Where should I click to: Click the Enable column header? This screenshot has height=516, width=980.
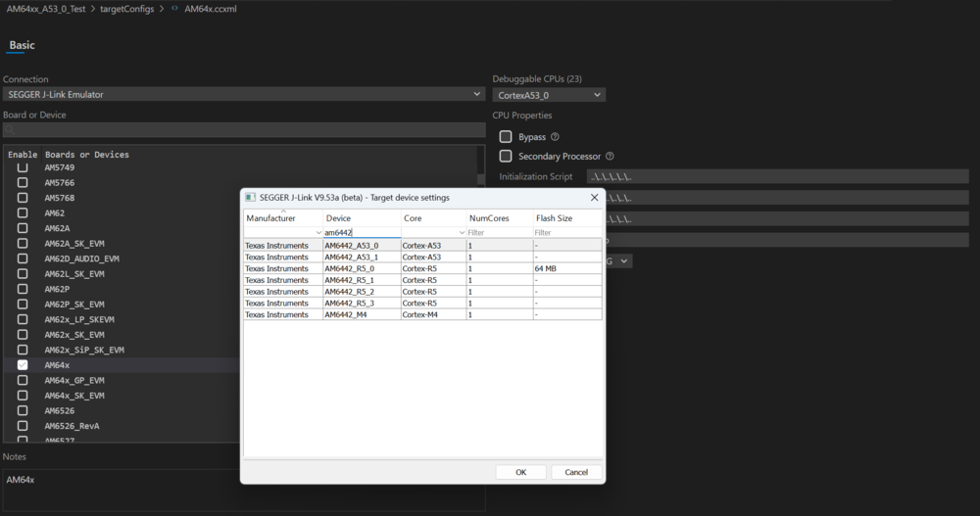coord(23,155)
